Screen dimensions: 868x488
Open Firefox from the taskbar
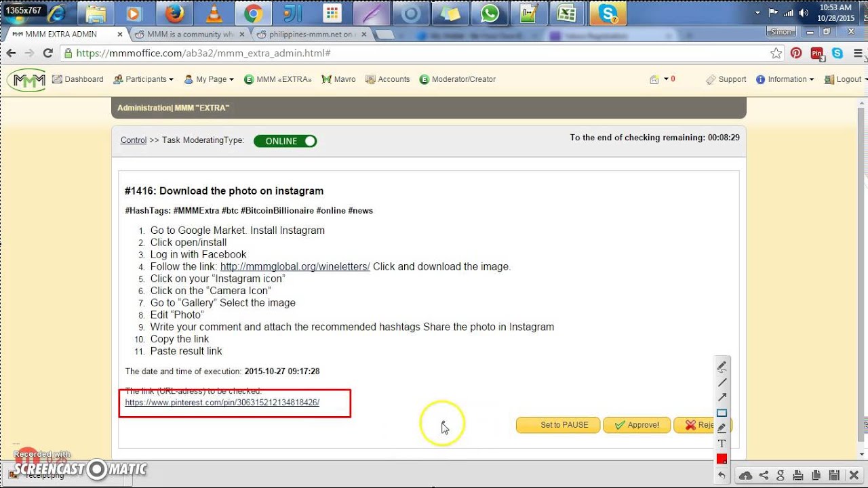[174, 12]
